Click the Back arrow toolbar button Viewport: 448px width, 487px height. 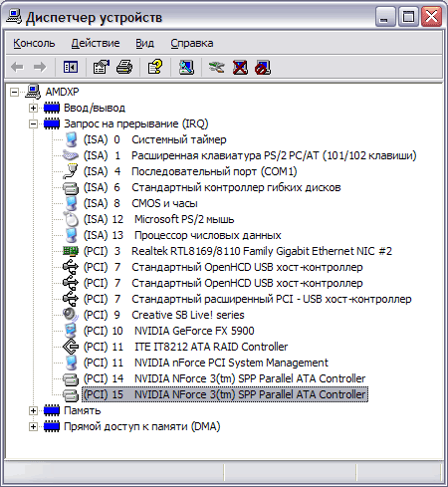point(17,67)
